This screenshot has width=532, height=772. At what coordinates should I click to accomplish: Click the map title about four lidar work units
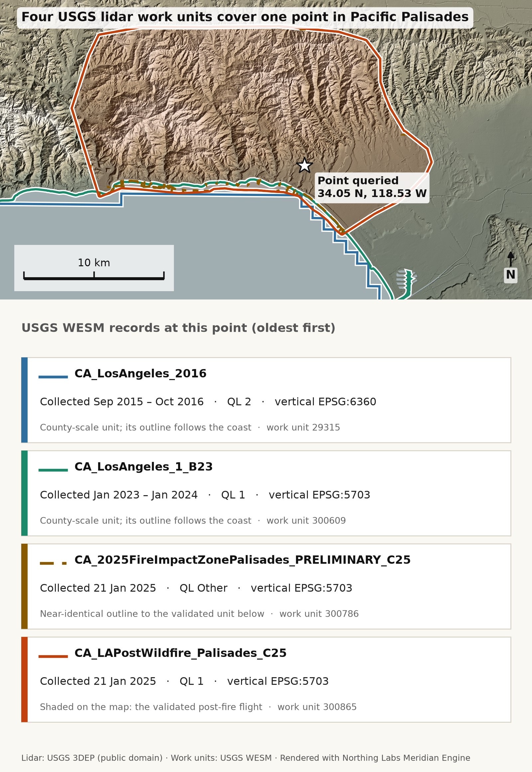coord(245,17)
